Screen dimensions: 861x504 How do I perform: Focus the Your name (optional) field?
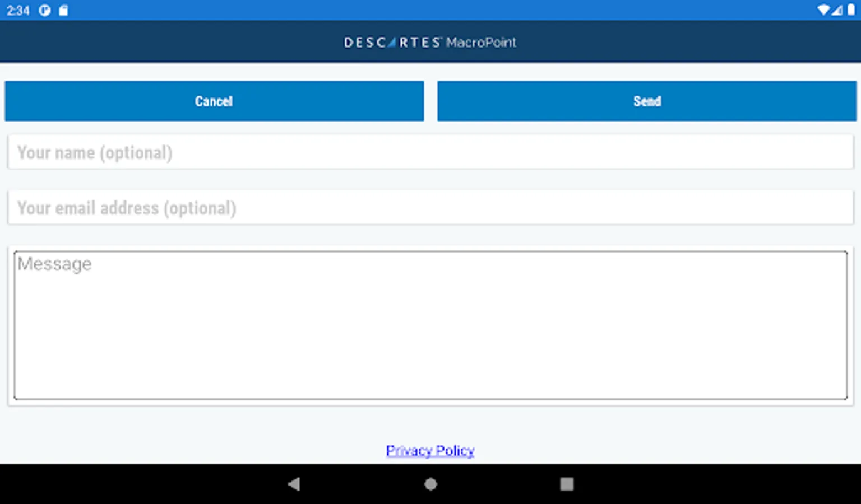click(x=430, y=152)
